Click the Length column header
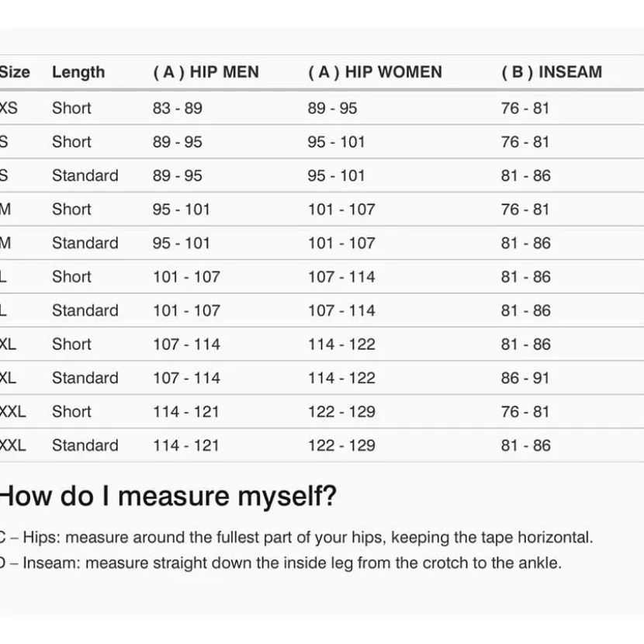The width and height of the screenshot is (644, 644). point(78,72)
